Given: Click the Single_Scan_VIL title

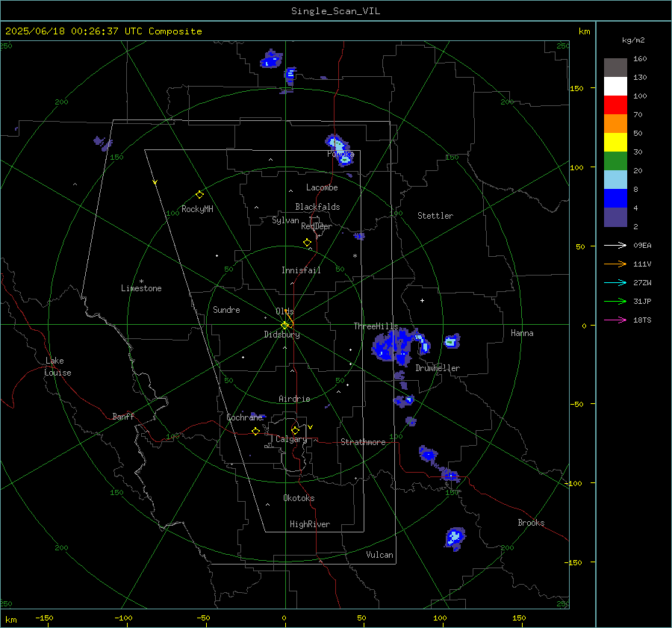Looking at the screenshot, I should pos(335,11).
